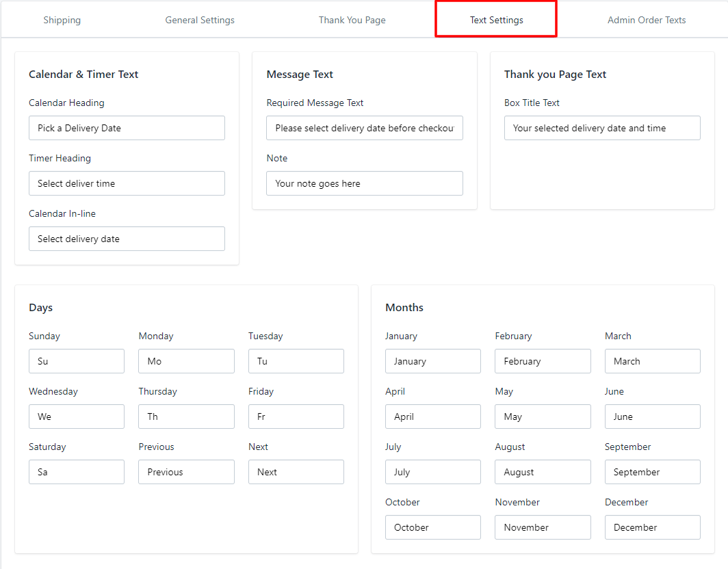This screenshot has width=728, height=569.
Task: Open the Shipping tab
Action: tap(62, 20)
